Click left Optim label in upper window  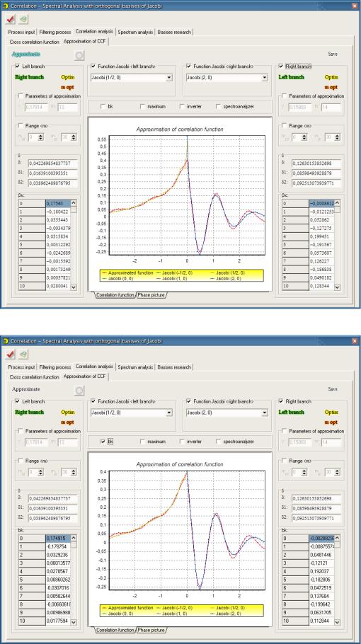pyautogui.click(x=68, y=77)
